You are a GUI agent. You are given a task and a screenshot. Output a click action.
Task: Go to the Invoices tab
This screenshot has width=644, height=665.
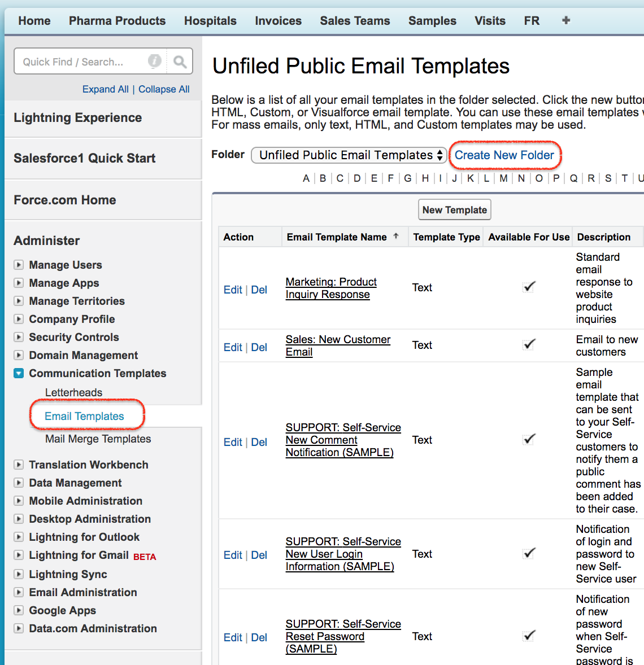tap(278, 21)
